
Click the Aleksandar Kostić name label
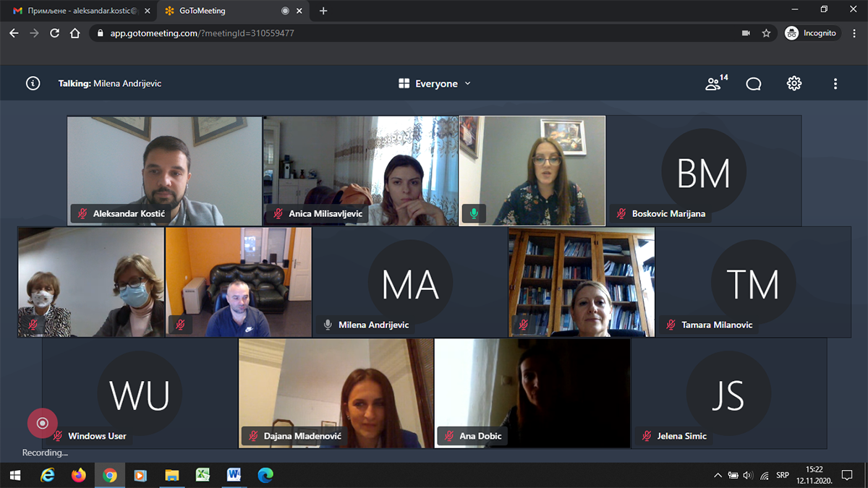128,214
